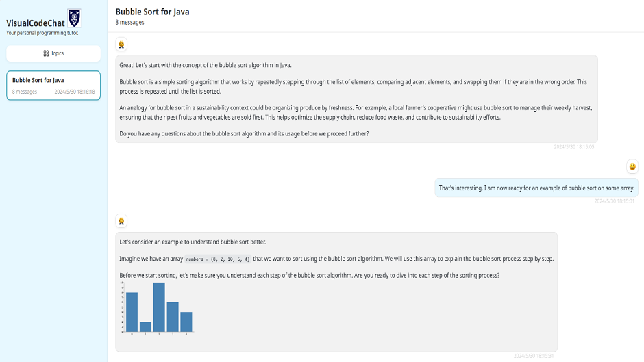Screen dimensions: 644x362
Task: Click the 18:16:18 timestamp in sidebar
Action: coord(75,92)
